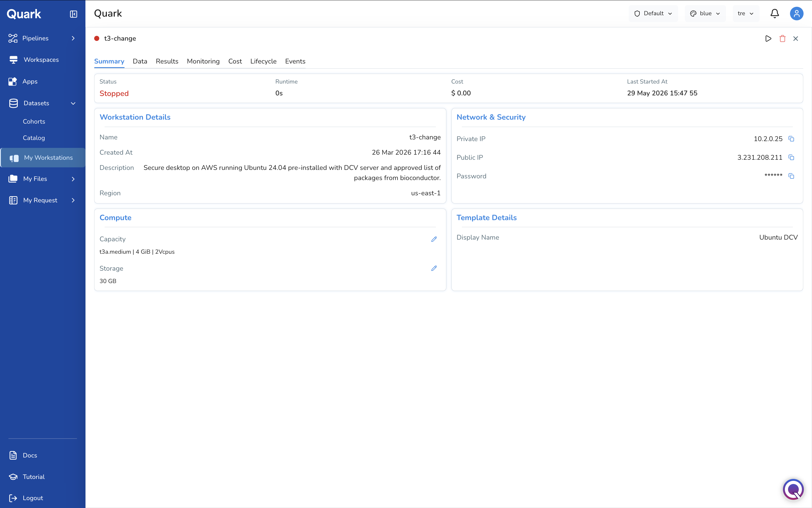The height and width of the screenshot is (508, 812).
Task: Collapse the sidebar with the panel icon
Action: coord(74,14)
